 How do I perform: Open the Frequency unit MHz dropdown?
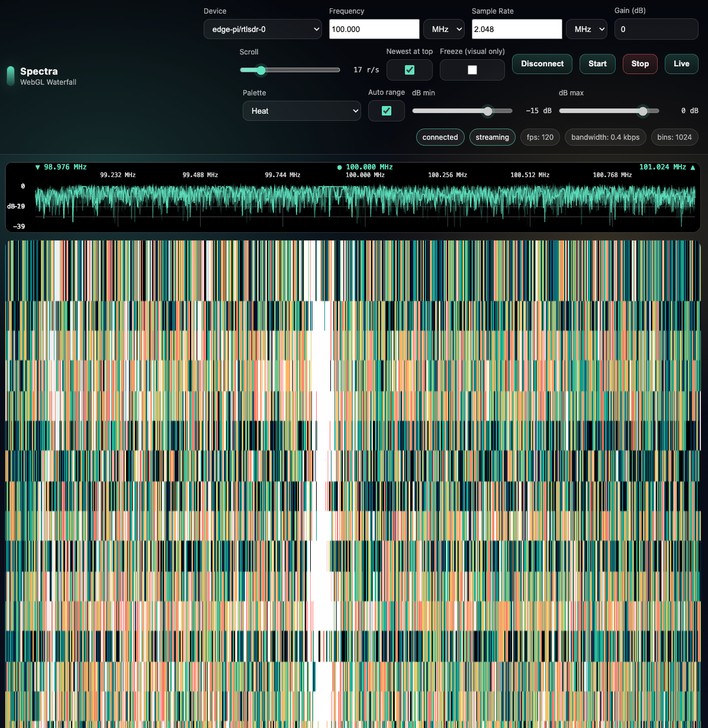(443, 29)
